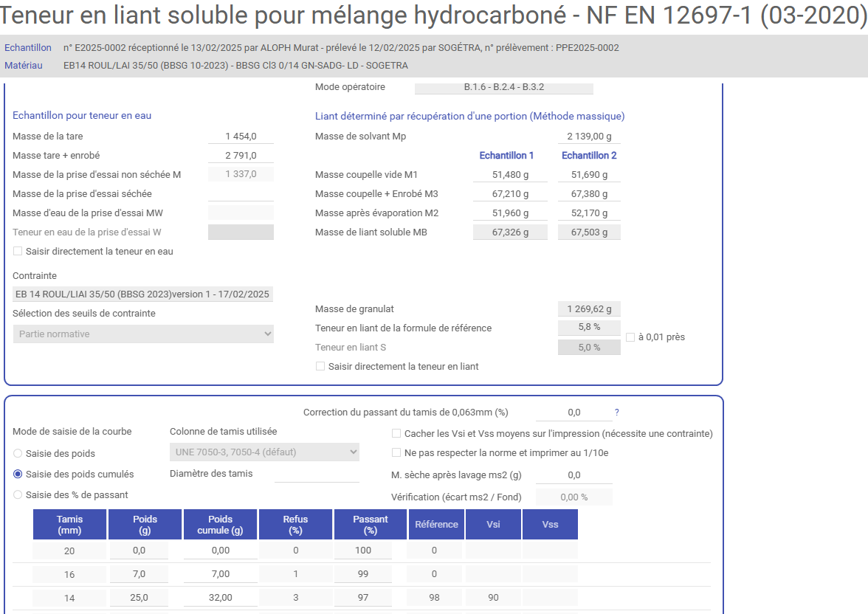Select 'Saisie des poids' radio option
This screenshot has width=868, height=614.
pyautogui.click(x=18, y=454)
